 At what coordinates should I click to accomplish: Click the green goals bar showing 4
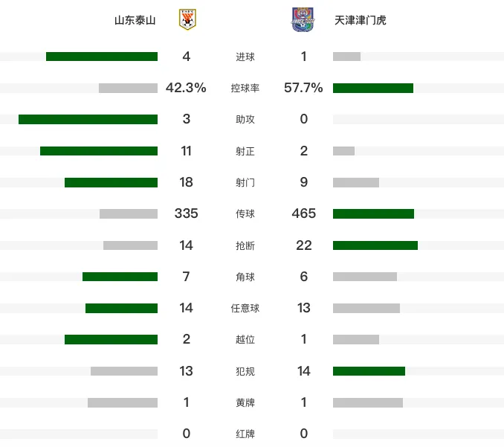102,57
